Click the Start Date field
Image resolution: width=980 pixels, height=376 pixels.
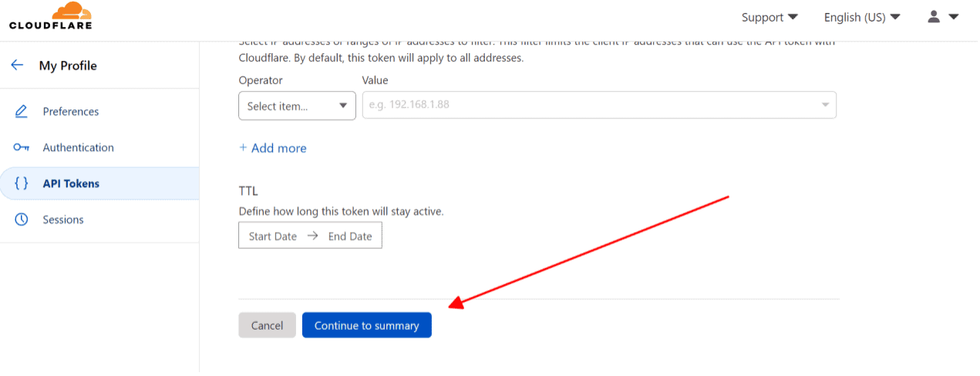[x=273, y=237]
